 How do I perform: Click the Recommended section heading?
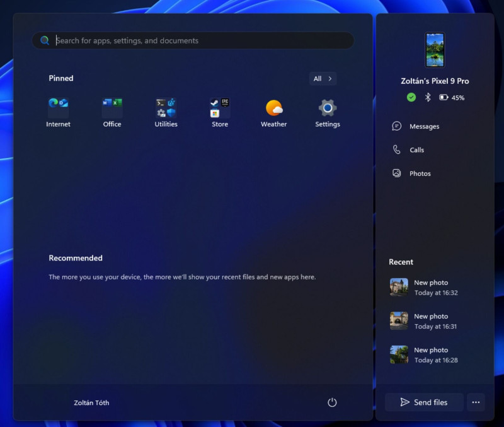tap(76, 258)
